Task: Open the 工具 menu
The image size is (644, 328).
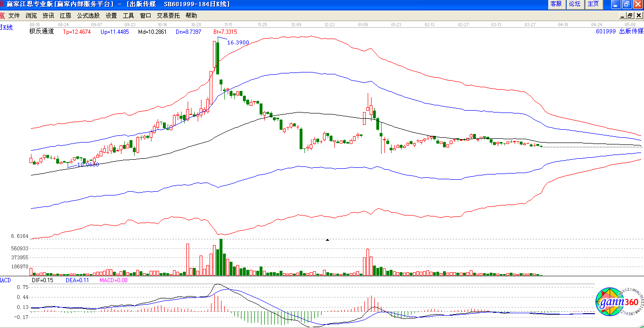Action: [128, 16]
